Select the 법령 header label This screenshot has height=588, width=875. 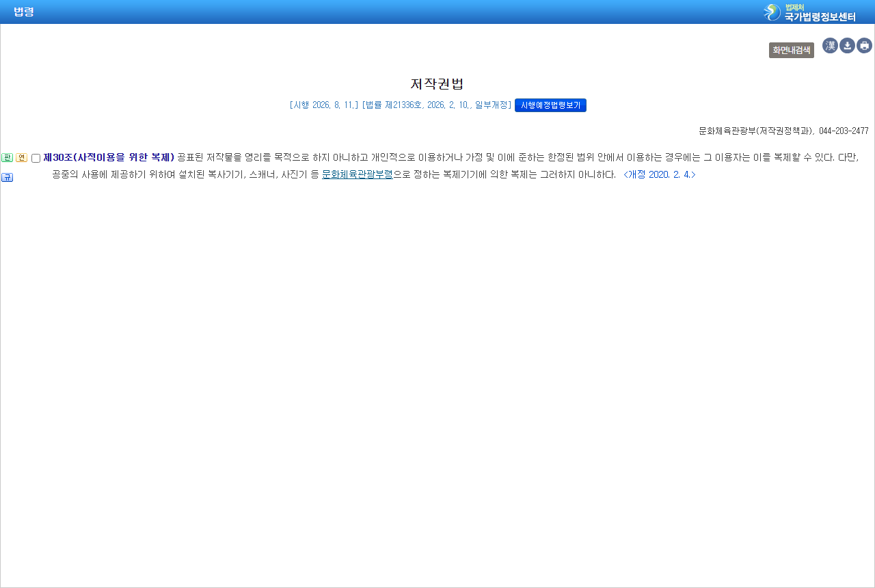(24, 12)
